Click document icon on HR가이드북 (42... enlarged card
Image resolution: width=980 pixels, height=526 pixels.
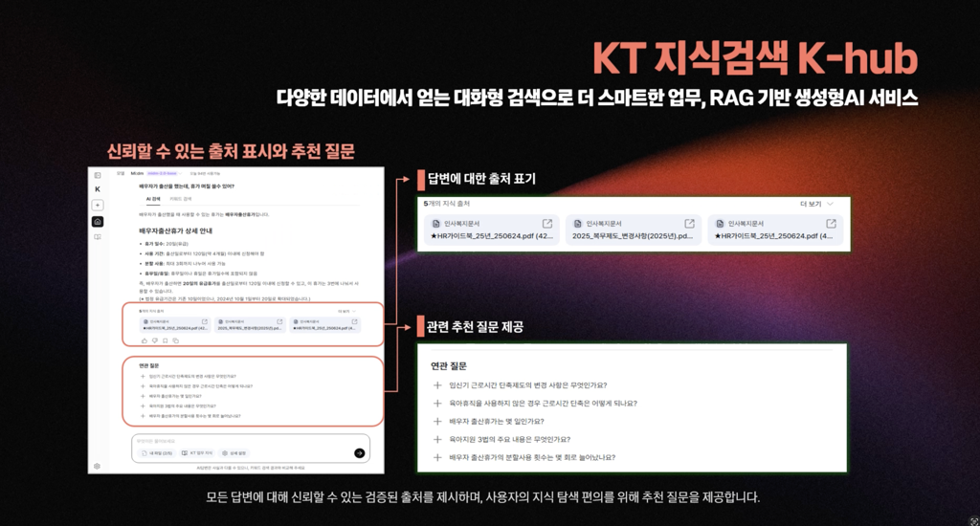click(436, 224)
